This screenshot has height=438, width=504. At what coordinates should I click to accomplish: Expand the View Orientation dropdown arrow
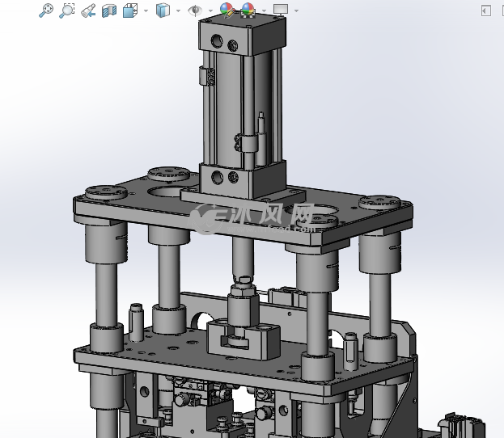tap(146, 11)
